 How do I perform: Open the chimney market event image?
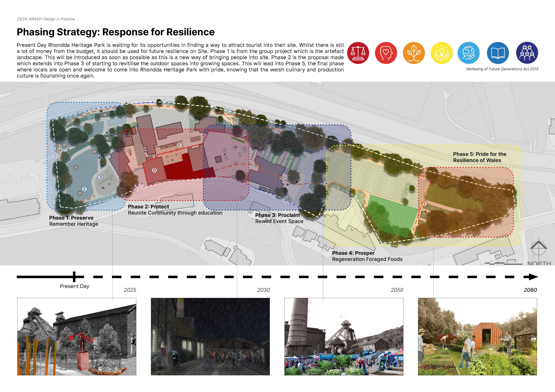[x=344, y=336]
